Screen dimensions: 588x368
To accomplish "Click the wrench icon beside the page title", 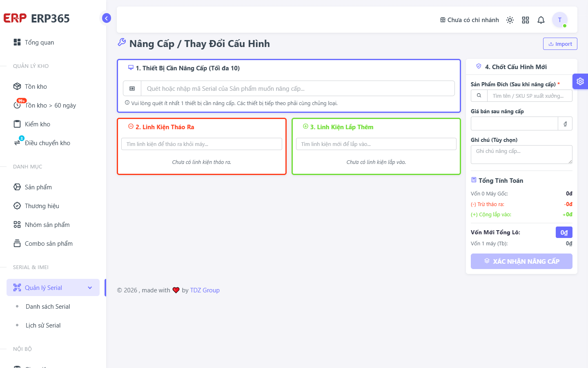I will pos(122,42).
